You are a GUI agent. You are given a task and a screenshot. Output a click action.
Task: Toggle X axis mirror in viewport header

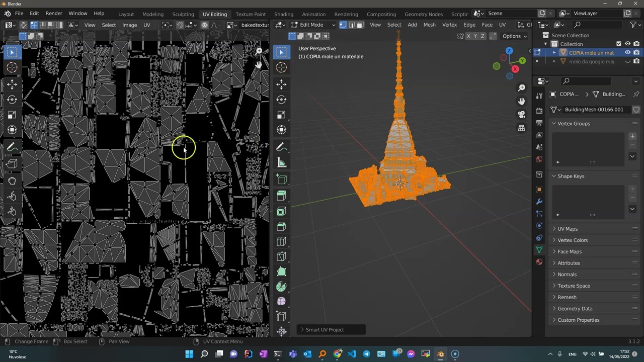468,36
